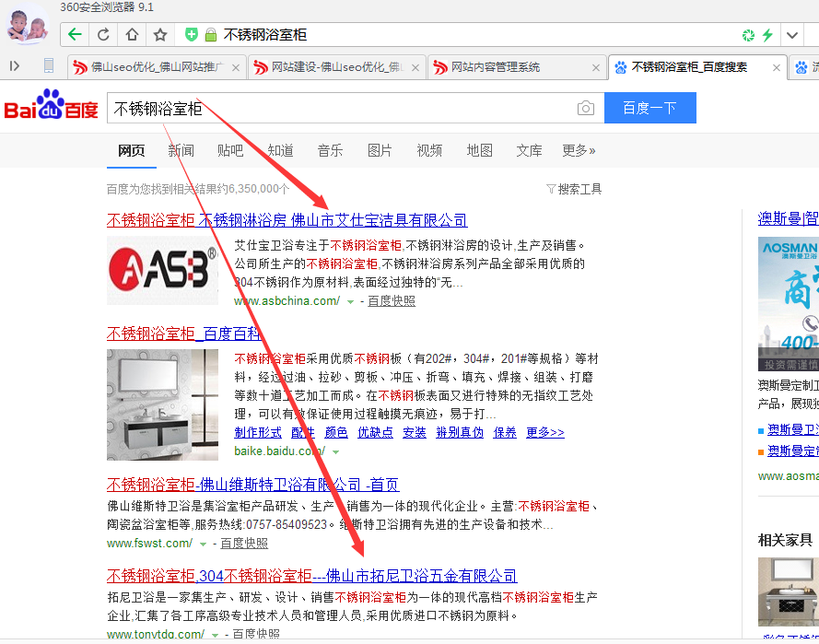819x644 pixels.
Task: Close the 网站建设-佛山seo优化 tab
Action: tap(415, 68)
